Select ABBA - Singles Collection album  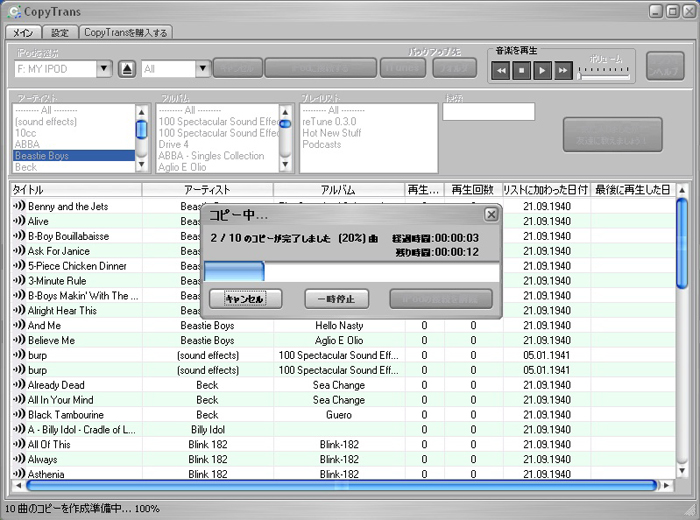[218, 156]
